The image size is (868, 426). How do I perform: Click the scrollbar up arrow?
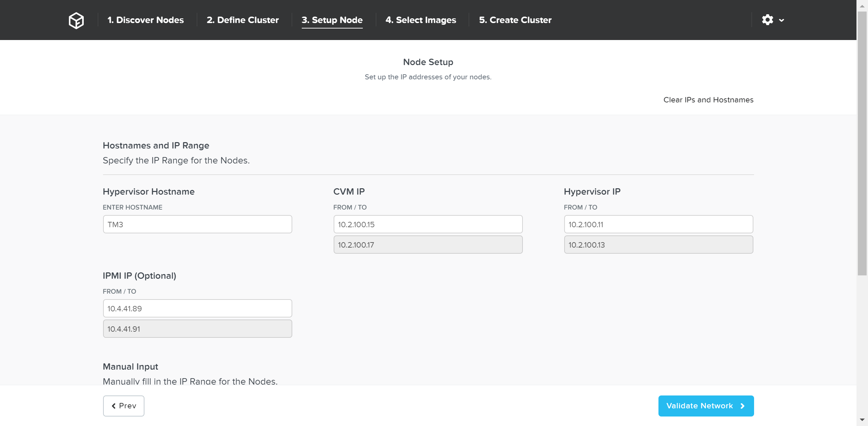(862, 6)
